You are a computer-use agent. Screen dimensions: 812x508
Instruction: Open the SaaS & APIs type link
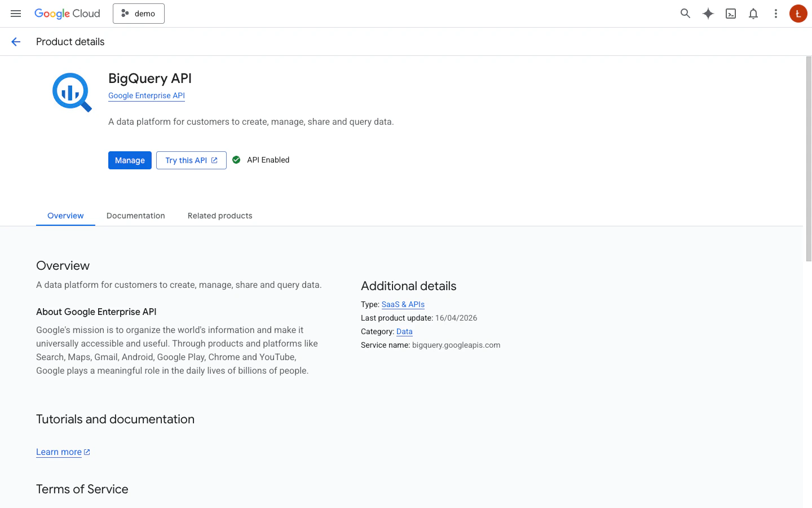(403, 304)
